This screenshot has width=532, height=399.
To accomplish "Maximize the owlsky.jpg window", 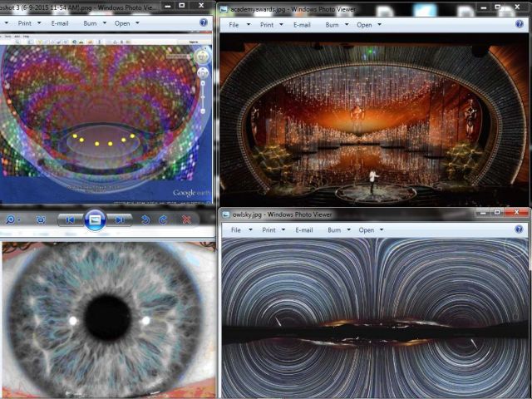I will coord(497,213).
